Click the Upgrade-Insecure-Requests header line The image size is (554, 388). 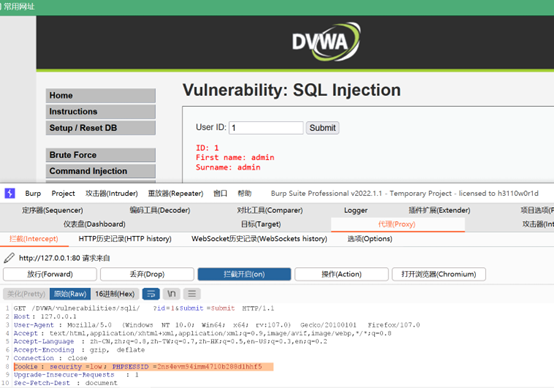pos(76,375)
